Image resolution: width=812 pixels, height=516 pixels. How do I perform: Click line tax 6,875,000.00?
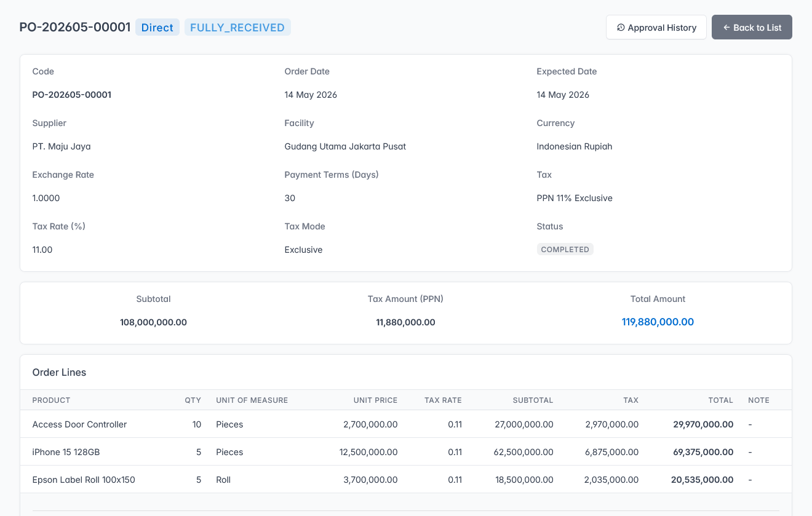tap(612, 452)
